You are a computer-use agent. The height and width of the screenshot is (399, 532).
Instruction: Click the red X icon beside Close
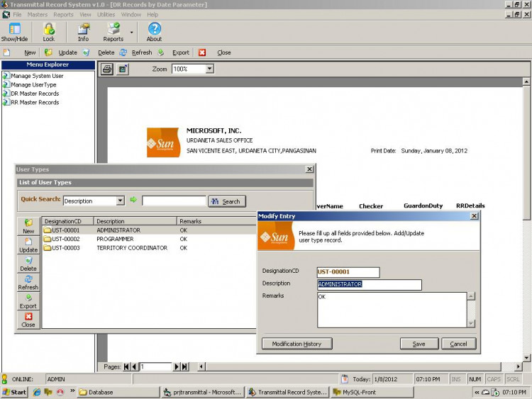pyautogui.click(x=202, y=52)
